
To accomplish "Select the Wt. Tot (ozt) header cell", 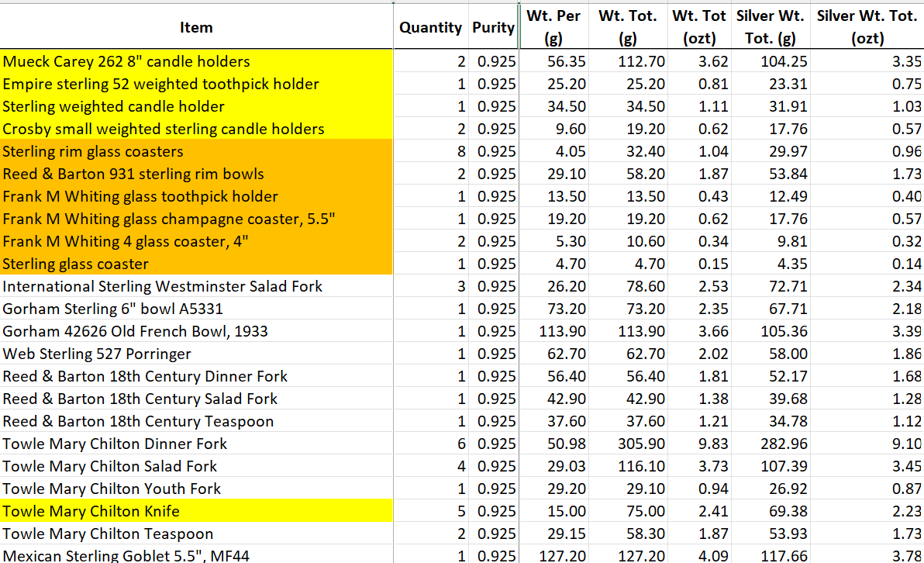I will point(699,27).
